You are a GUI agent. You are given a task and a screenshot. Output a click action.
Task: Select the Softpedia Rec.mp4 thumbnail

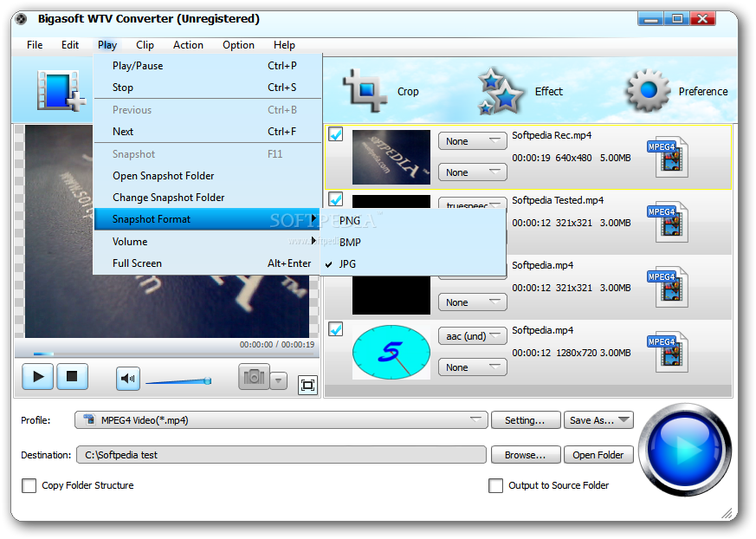pyautogui.click(x=391, y=157)
